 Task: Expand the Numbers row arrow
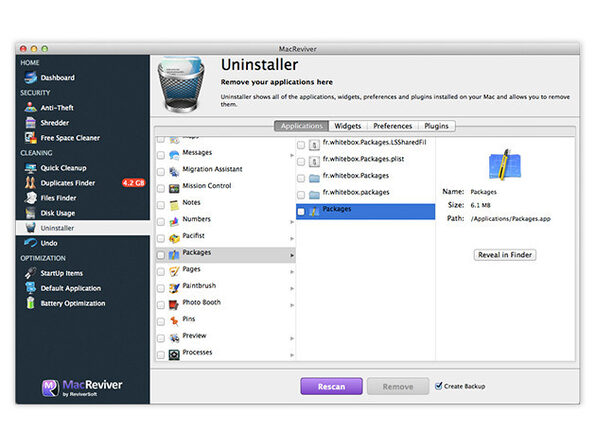click(292, 222)
